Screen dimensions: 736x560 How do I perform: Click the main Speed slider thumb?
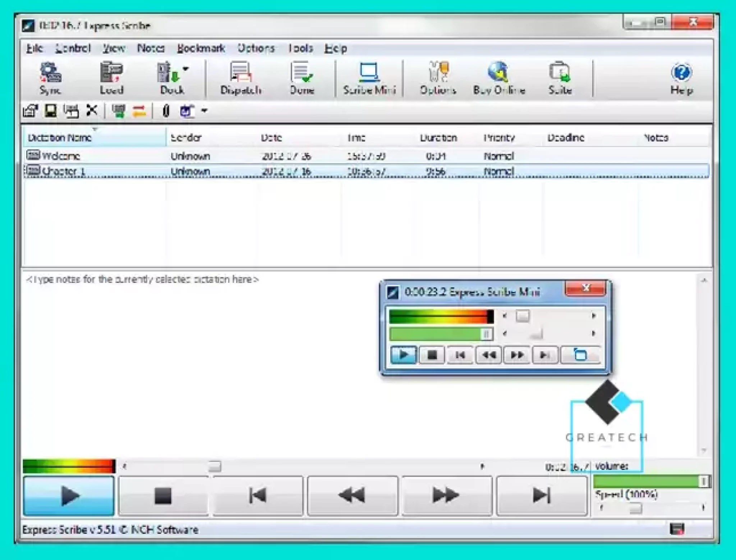635,508
